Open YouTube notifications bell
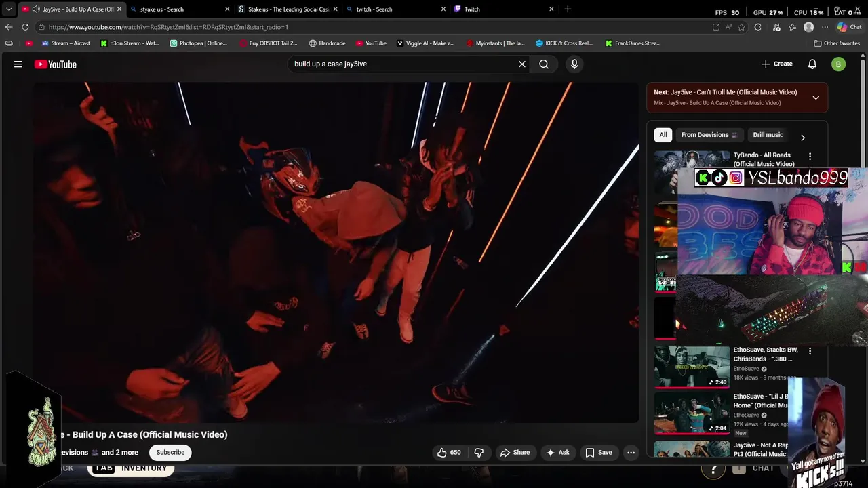 point(812,64)
